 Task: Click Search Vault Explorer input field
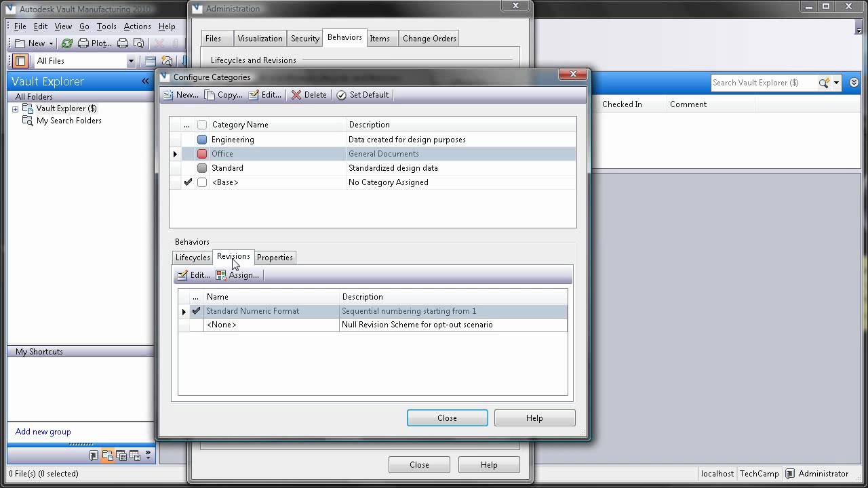tap(763, 83)
